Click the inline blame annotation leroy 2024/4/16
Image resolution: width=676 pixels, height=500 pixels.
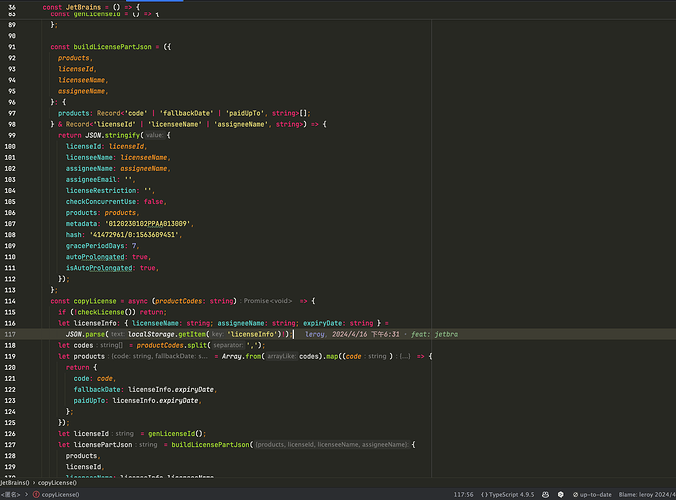coord(382,334)
